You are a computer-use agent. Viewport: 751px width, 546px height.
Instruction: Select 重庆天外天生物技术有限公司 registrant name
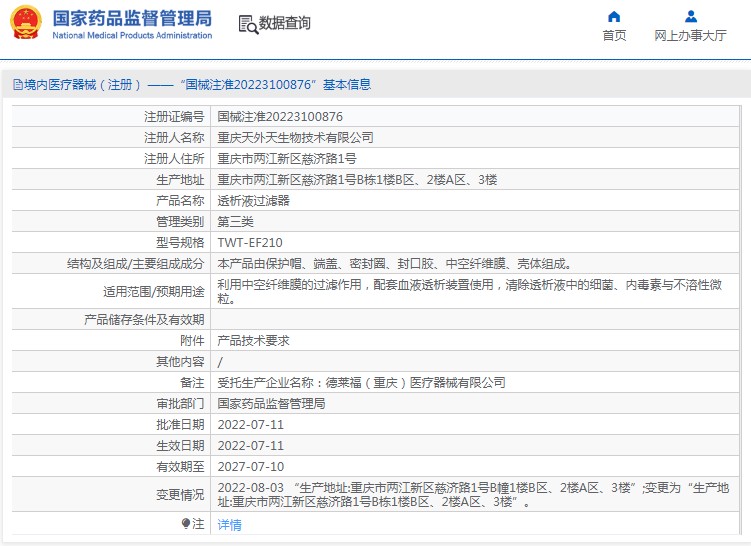(296, 137)
